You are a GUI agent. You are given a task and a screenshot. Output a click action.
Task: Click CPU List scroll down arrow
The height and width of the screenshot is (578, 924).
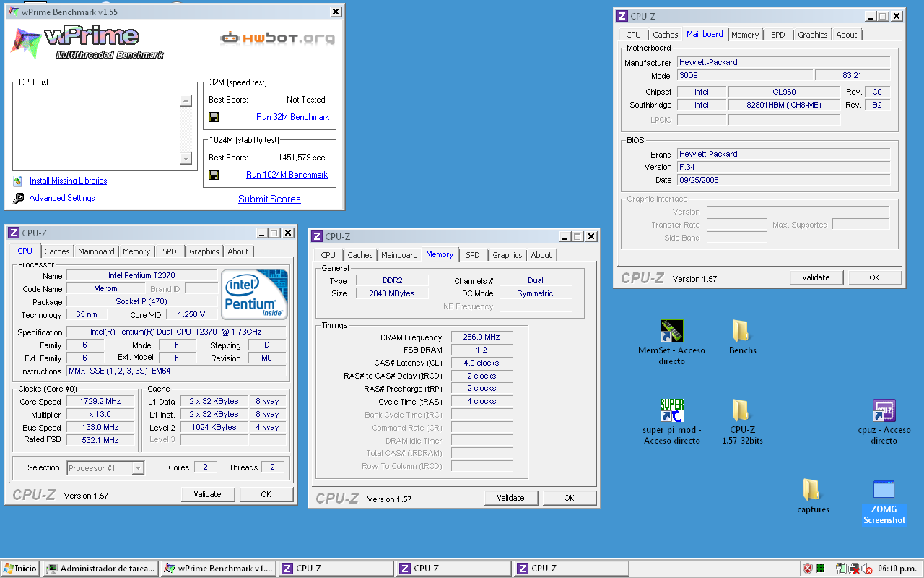tap(186, 158)
